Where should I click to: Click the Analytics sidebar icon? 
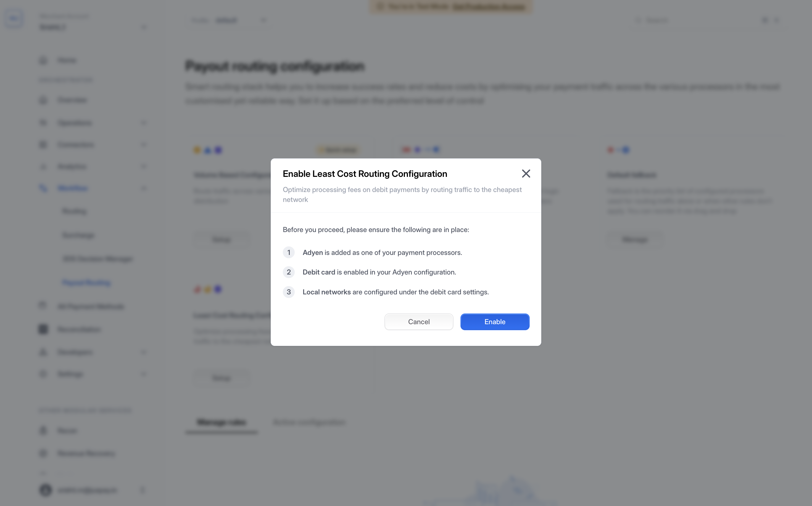click(x=43, y=167)
